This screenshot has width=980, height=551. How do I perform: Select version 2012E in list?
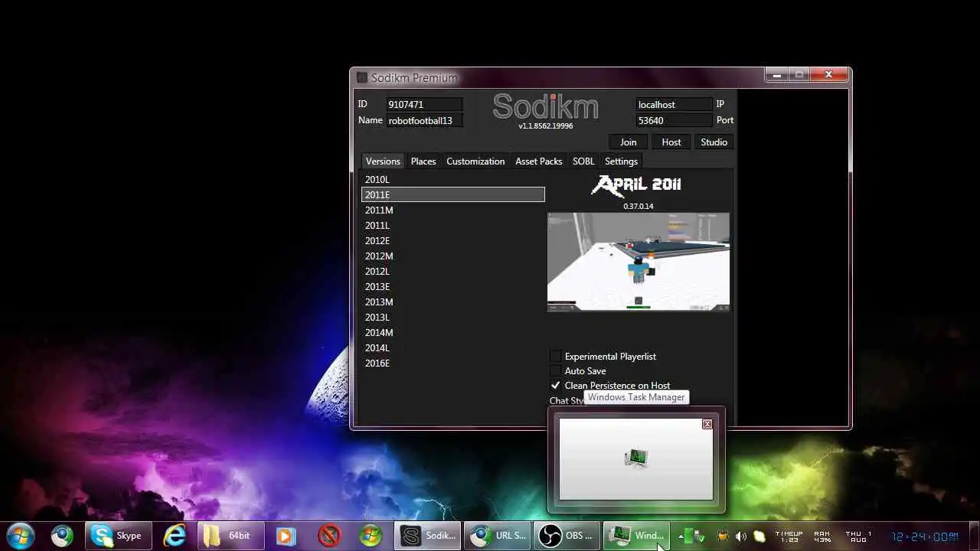coord(453,240)
